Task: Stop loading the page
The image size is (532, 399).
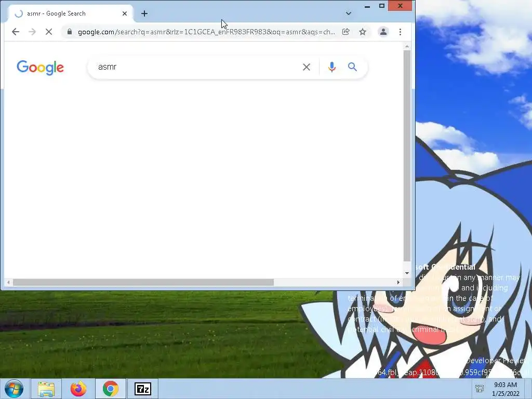Action: (49, 32)
